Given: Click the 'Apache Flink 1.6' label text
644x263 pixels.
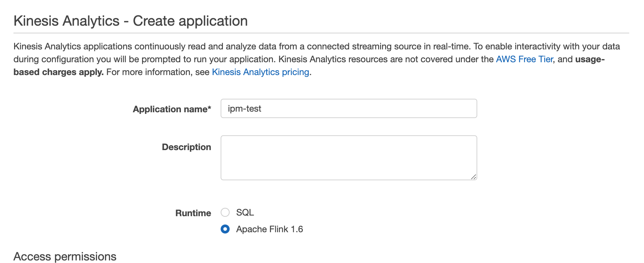Looking at the screenshot, I should pyautogui.click(x=269, y=229).
